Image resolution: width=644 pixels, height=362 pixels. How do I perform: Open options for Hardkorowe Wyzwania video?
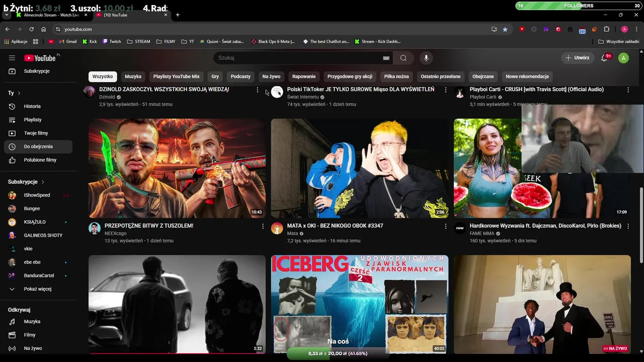(628, 227)
